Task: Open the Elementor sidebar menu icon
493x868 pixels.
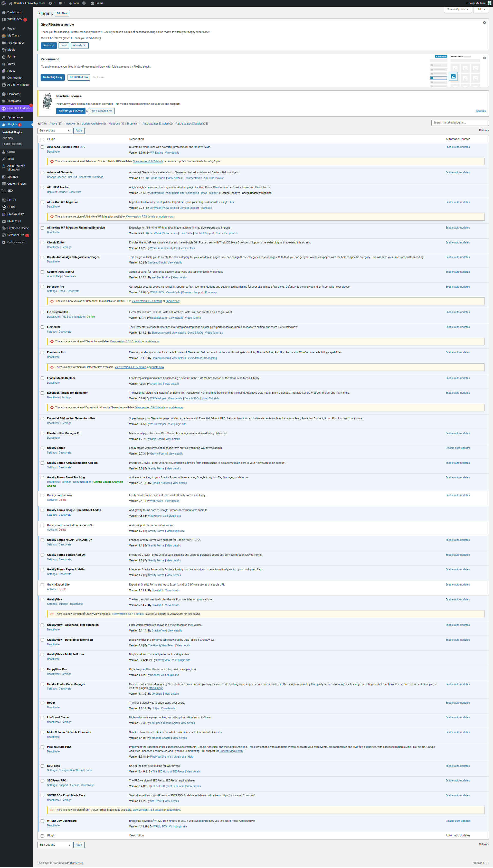Action: [x=4, y=94]
